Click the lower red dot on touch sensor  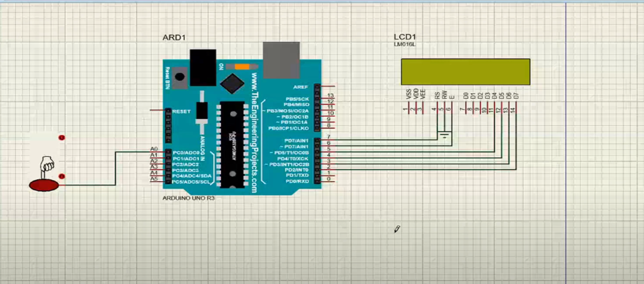(62, 176)
